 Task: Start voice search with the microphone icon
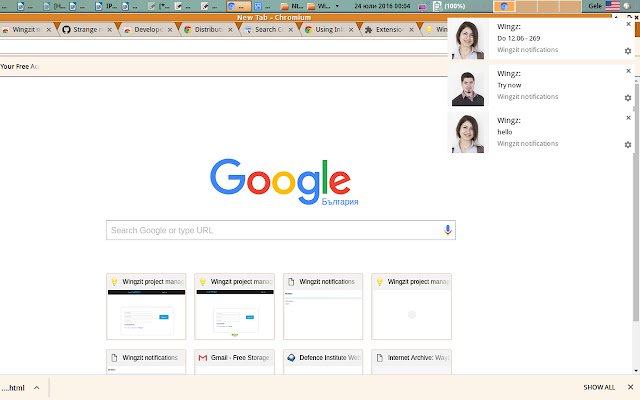448,230
